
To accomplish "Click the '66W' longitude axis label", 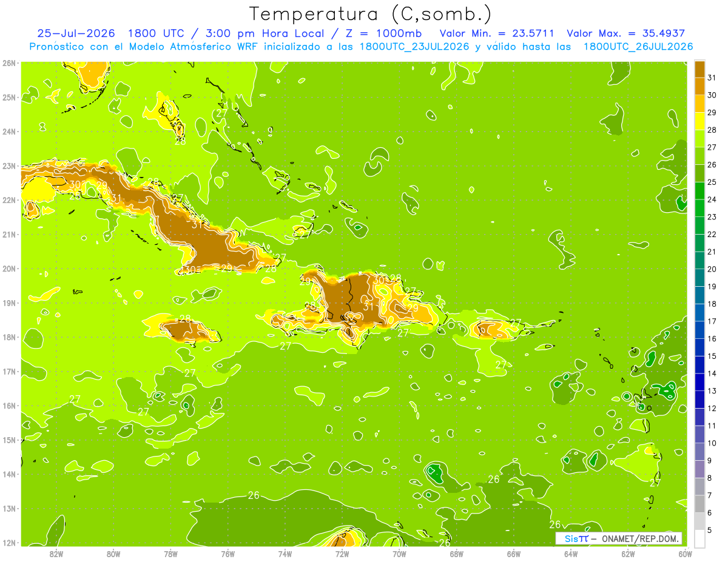I will (514, 554).
